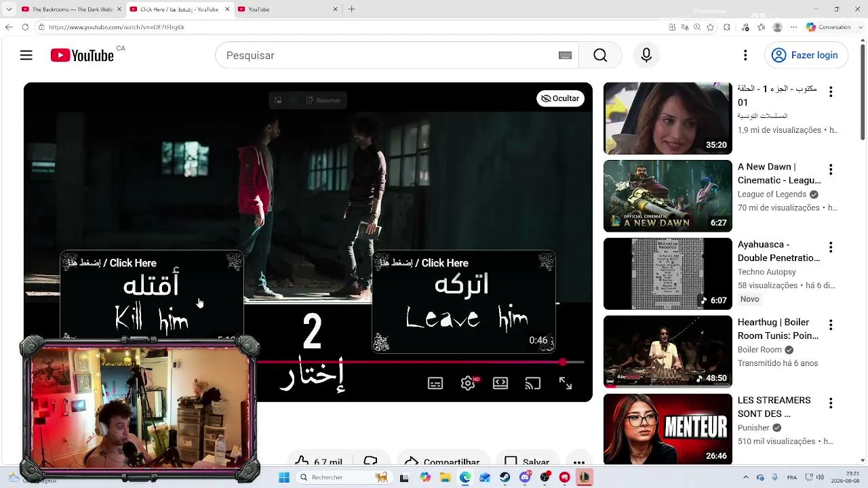This screenshot has height=488, width=868.
Task: Open the YouTube guide hamburger menu
Action: coord(26,56)
